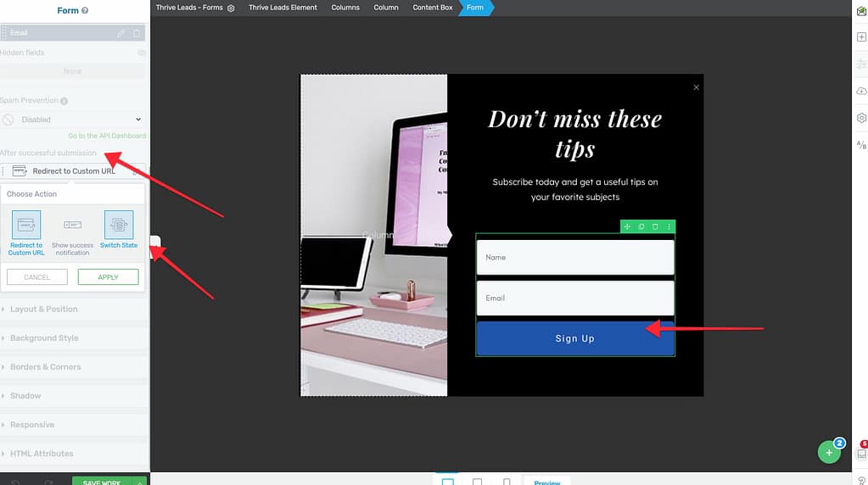The height and width of the screenshot is (485, 868).
Task: Open the add element plus icon in right sidebar
Action: point(861,37)
